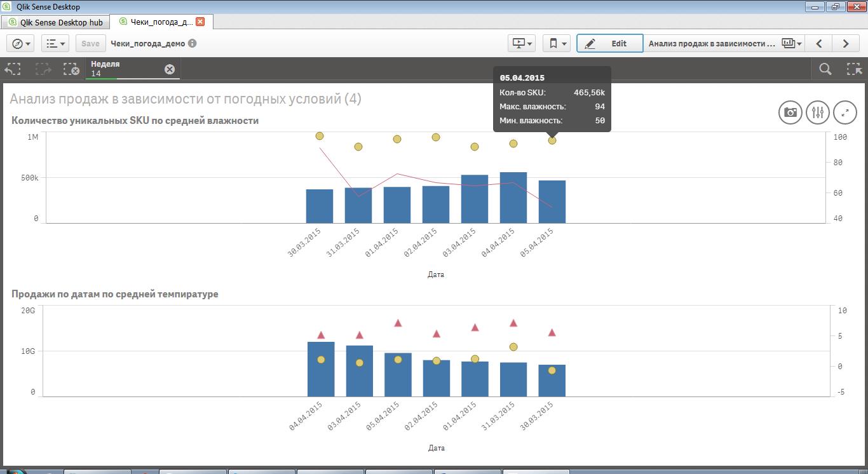
Task: Step forward in selections
Action: point(43,69)
